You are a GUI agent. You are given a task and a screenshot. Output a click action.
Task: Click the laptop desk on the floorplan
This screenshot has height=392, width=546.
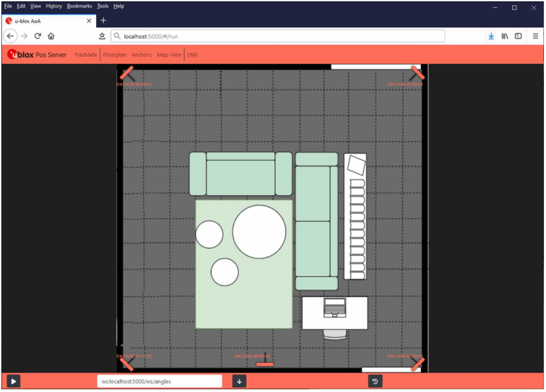click(x=335, y=313)
